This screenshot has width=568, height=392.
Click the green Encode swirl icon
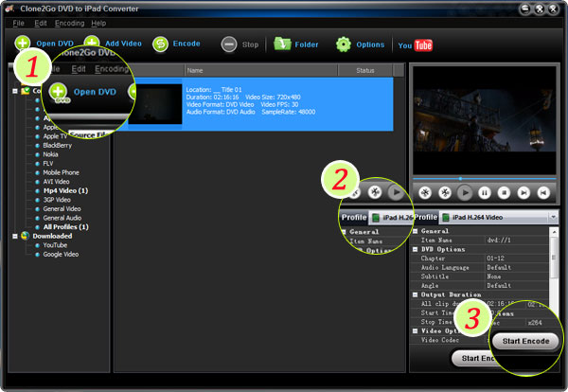160,45
